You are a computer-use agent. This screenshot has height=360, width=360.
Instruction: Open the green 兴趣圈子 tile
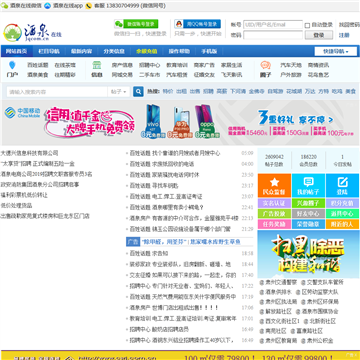click(x=308, y=203)
